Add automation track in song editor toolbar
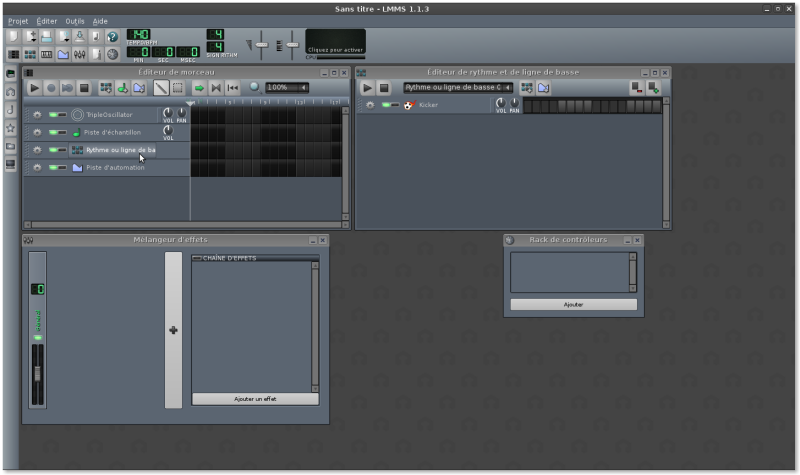This screenshot has height=475, width=800. tap(139, 88)
